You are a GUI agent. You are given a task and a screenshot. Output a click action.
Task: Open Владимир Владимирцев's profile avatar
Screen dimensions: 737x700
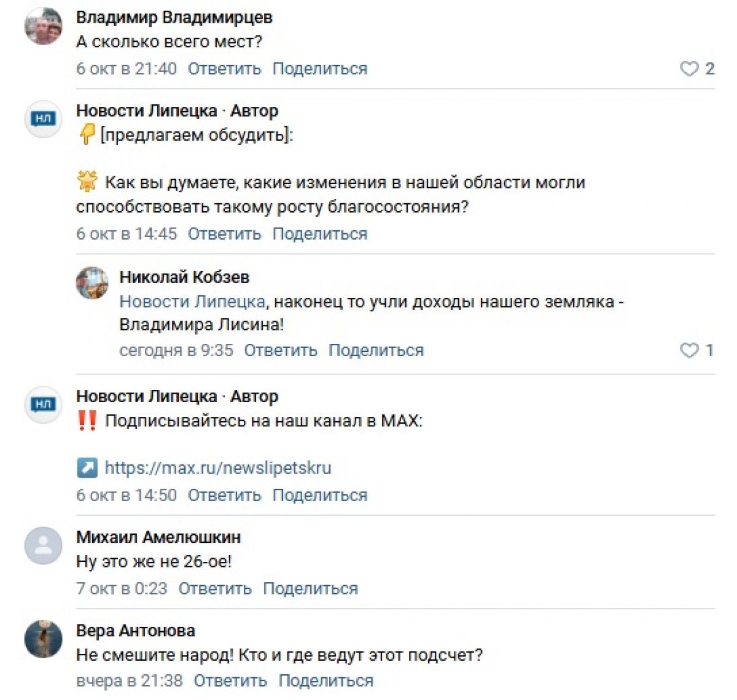(x=43, y=27)
